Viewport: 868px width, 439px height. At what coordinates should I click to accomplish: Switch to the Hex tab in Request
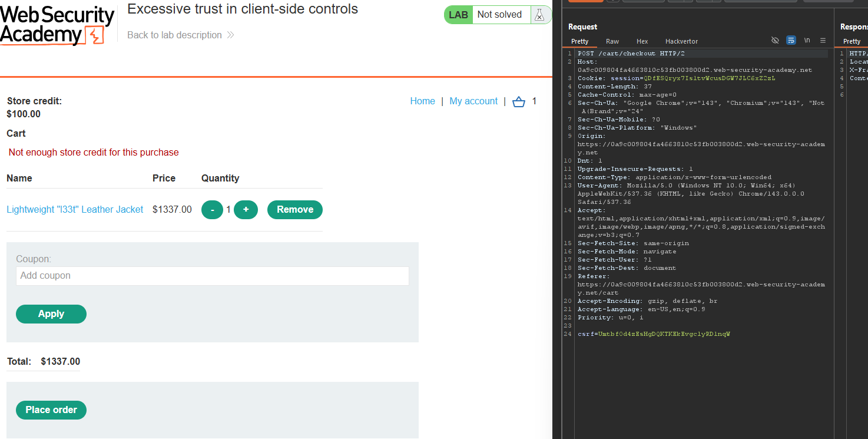(x=642, y=41)
